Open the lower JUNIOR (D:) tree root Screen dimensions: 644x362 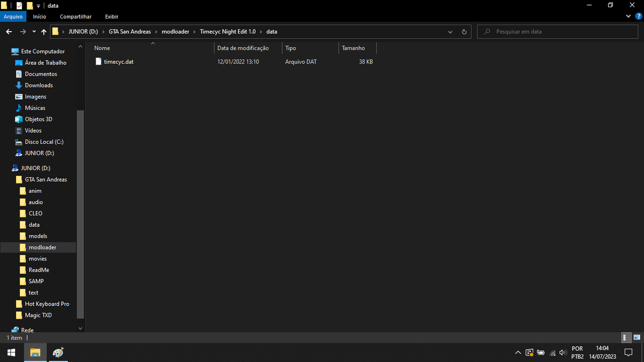tap(35, 168)
